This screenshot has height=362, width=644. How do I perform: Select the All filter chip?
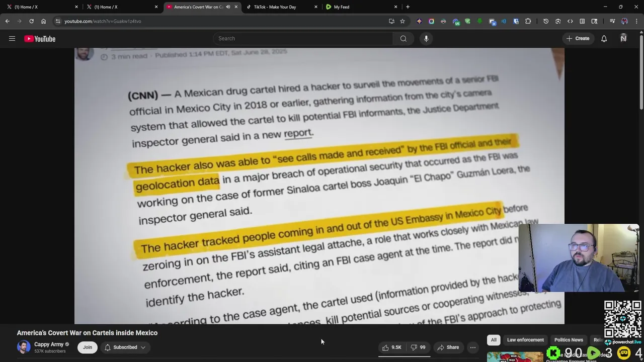494,340
